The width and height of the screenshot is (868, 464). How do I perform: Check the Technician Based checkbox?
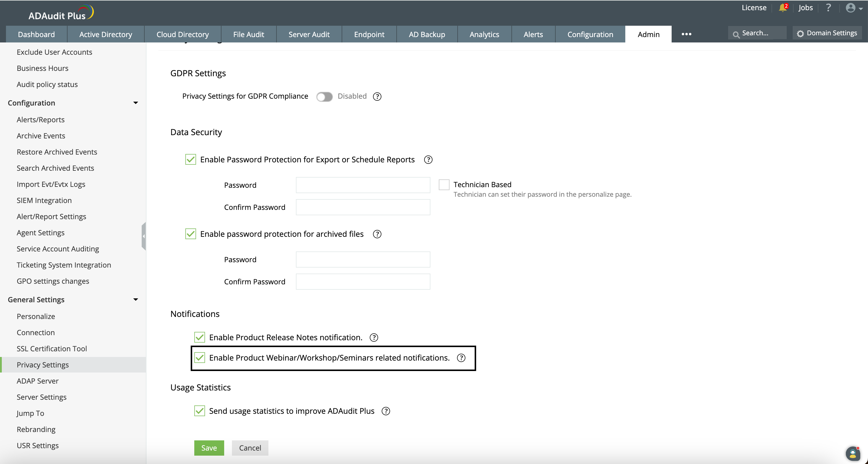tap(444, 185)
